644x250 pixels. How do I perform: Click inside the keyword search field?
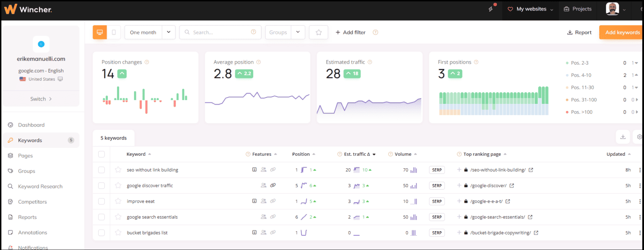coord(218,32)
